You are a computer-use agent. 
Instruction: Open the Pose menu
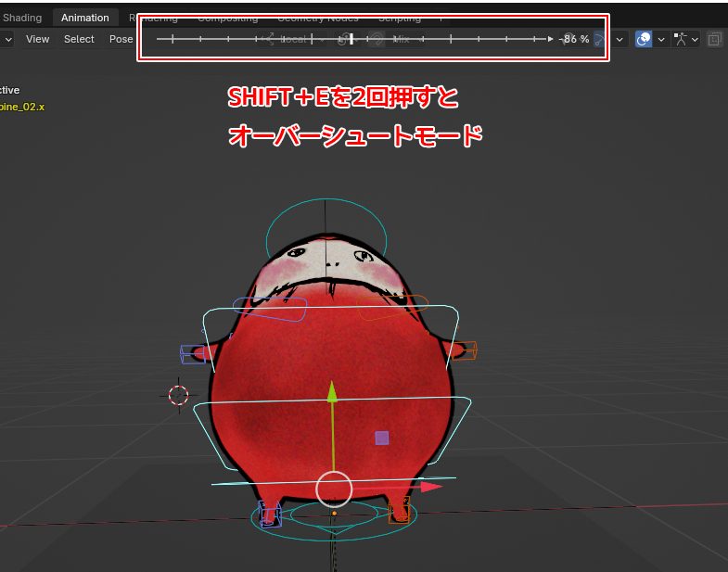tap(121, 39)
